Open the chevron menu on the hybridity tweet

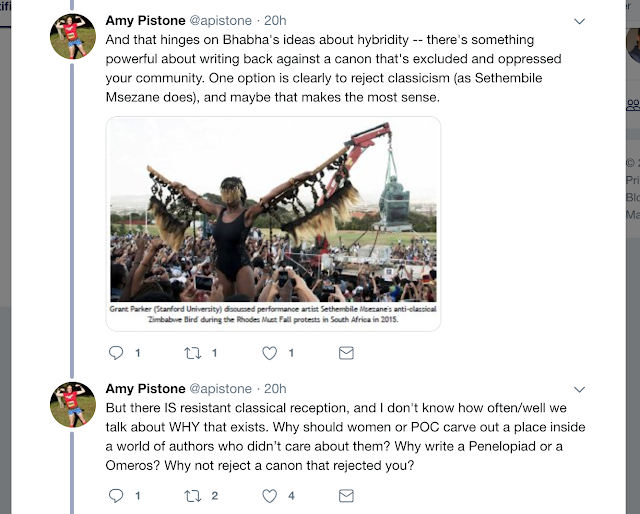(580, 21)
